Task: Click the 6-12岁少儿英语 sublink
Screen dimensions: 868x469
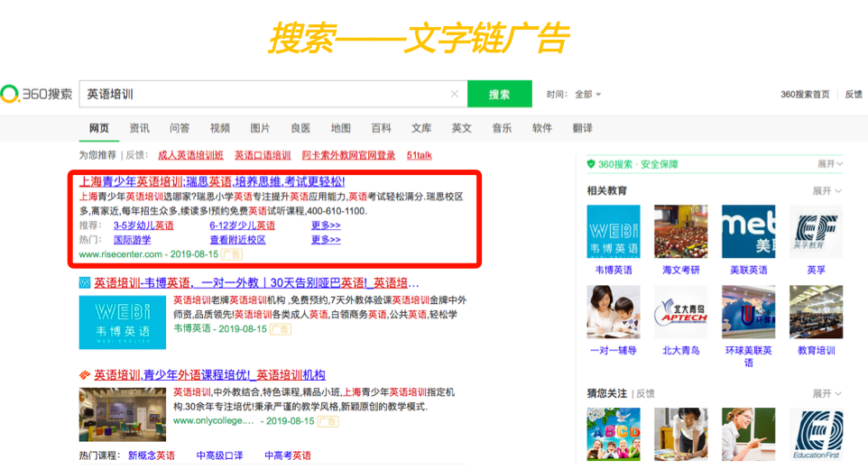Action: (242, 225)
